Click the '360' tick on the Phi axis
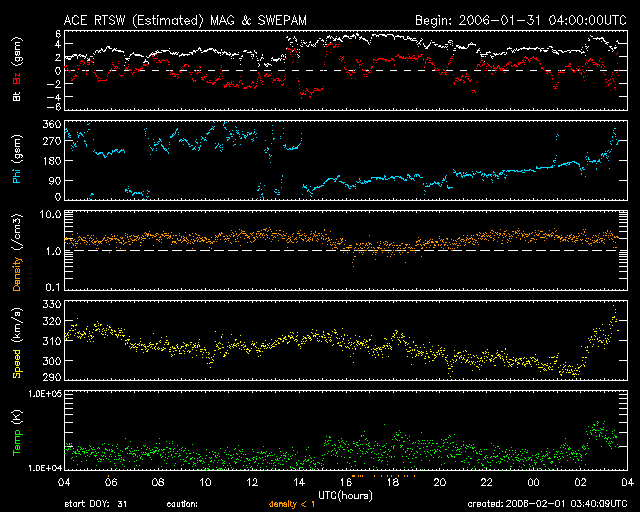This screenshot has height=512, width=640. (x=52, y=124)
